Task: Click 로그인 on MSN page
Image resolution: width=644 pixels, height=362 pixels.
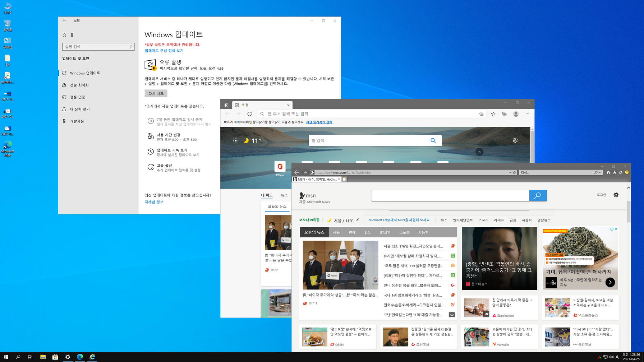Action: click(601, 195)
